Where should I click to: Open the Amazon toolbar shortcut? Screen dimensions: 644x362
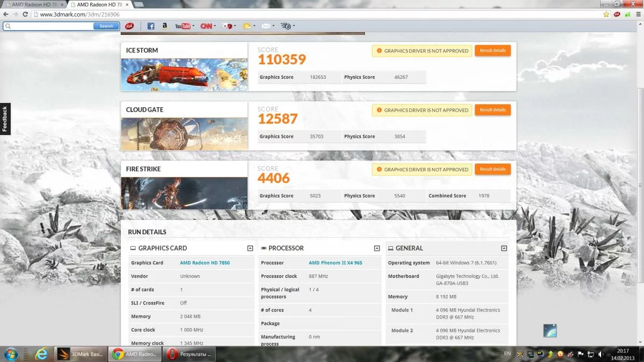(164, 26)
